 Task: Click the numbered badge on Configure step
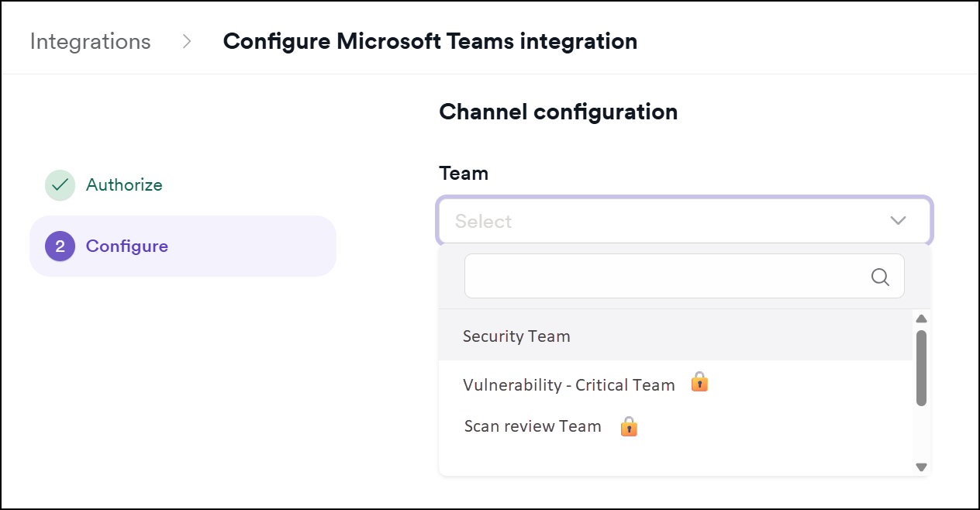click(60, 246)
